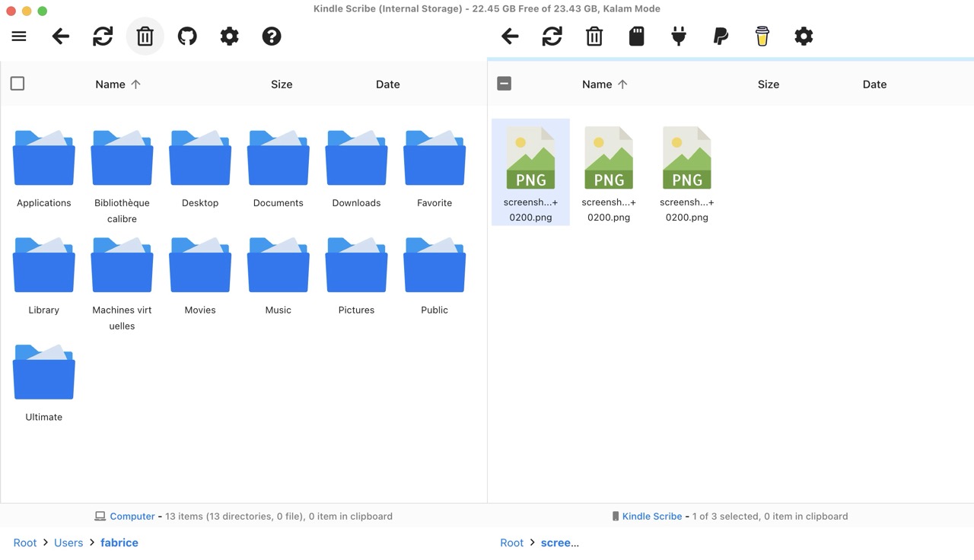Tick the select-all checkbox in left pane
The width and height of the screenshot is (974, 560).
pyautogui.click(x=18, y=84)
